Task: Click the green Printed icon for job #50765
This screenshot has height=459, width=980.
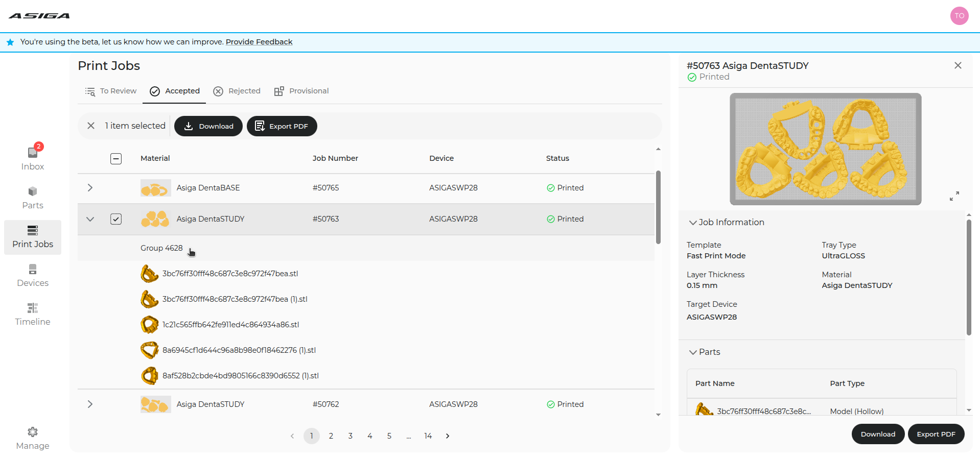Action: [551, 188]
